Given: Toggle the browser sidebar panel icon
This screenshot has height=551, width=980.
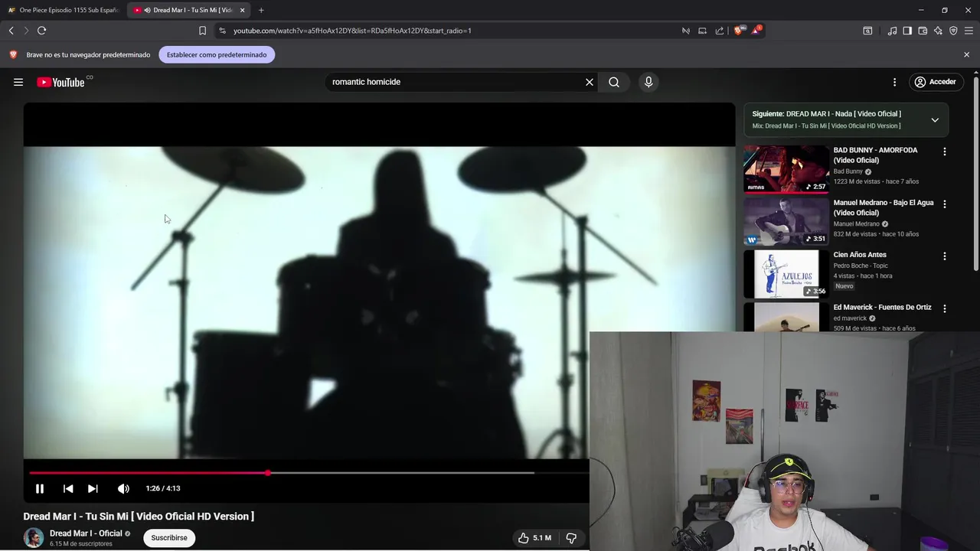Looking at the screenshot, I should click(907, 31).
